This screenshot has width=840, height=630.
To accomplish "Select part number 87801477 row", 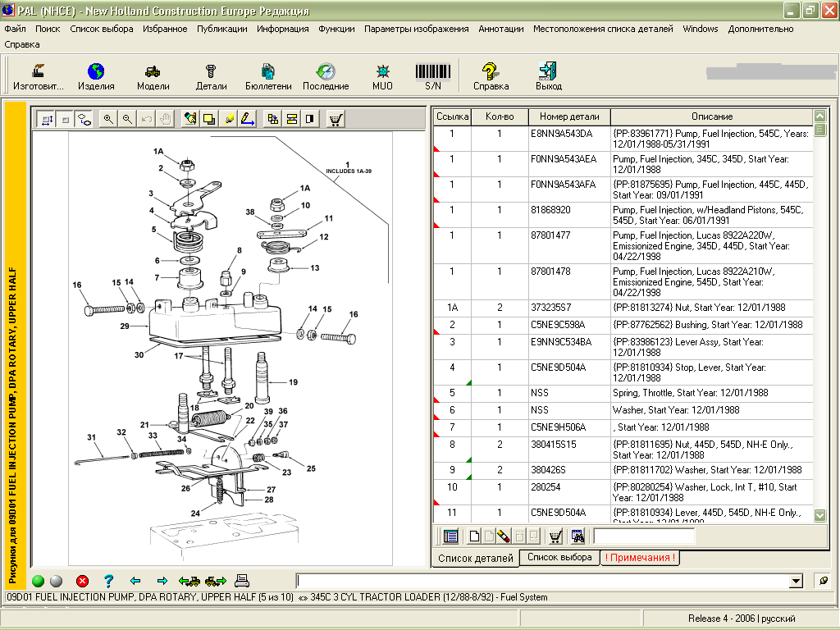I will [x=623, y=246].
